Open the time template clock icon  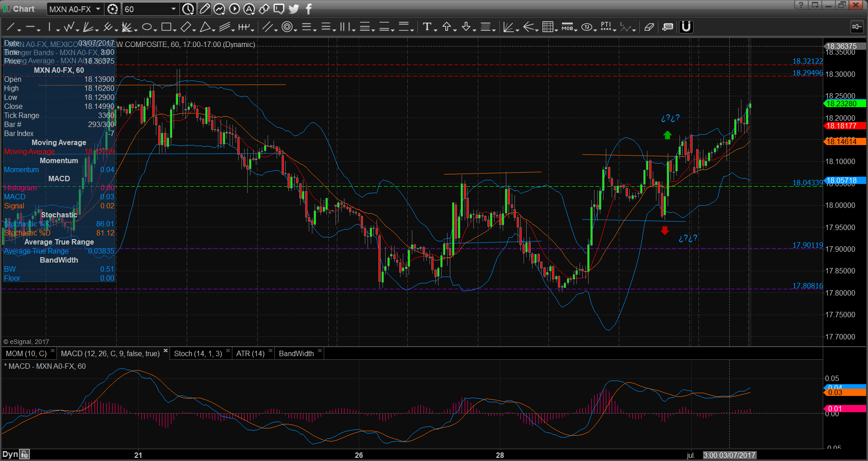(x=188, y=9)
